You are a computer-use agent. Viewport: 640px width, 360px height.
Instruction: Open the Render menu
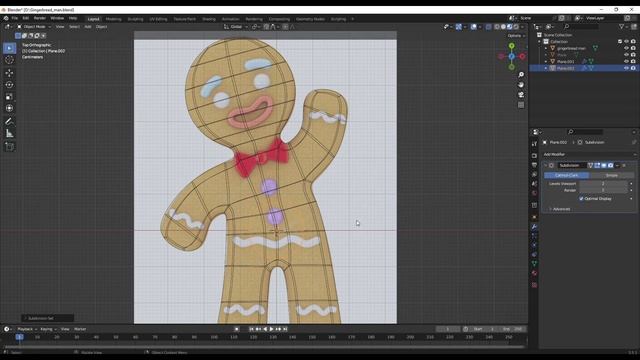pos(40,18)
